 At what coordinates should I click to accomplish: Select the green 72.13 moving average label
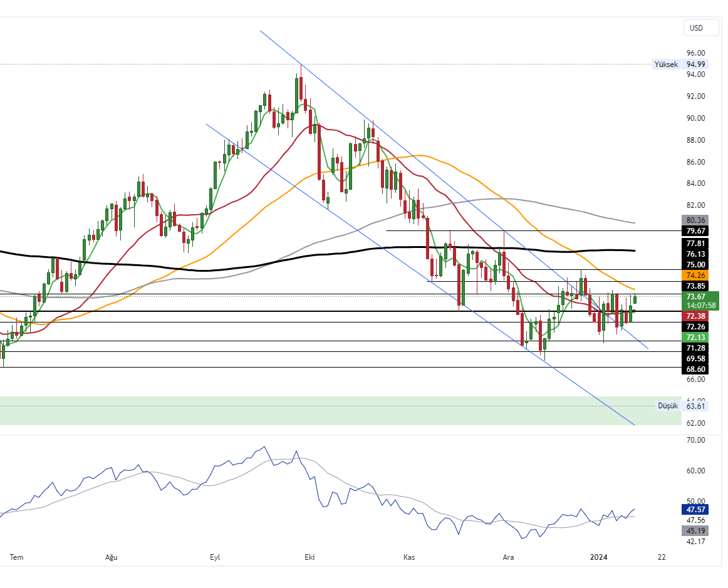coord(696,337)
